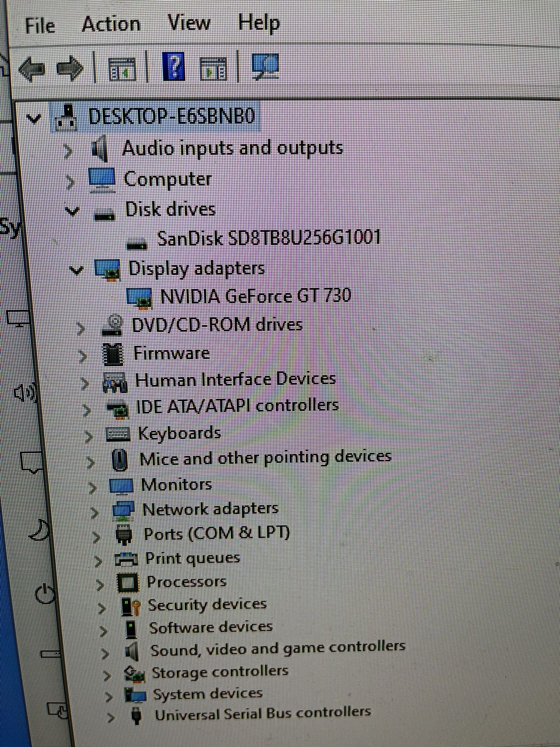Expand the Network adapters chevron
This screenshot has height=747, width=560.
pos(94,513)
